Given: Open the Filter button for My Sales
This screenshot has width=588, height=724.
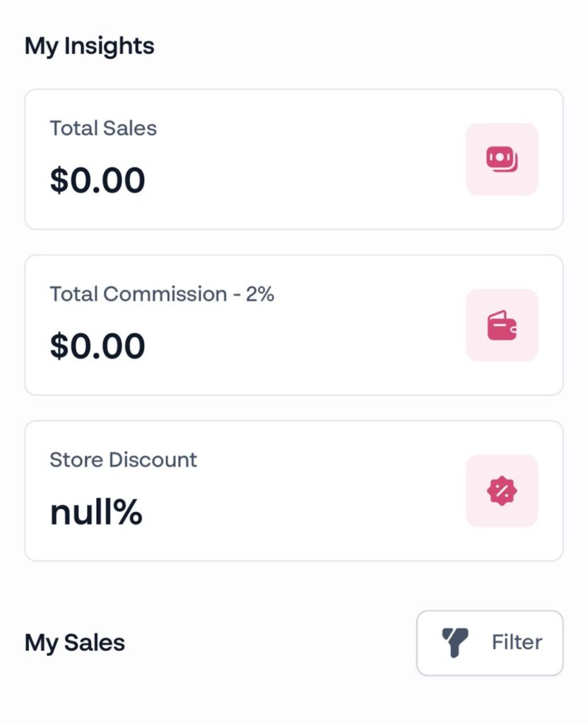Looking at the screenshot, I should (x=490, y=643).
